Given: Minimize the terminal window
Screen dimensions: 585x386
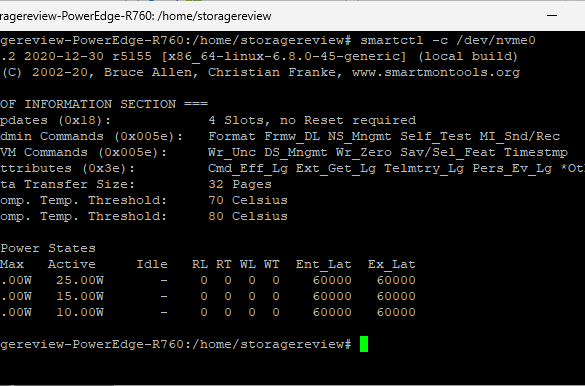Looking at the screenshot, I should (x=552, y=16).
